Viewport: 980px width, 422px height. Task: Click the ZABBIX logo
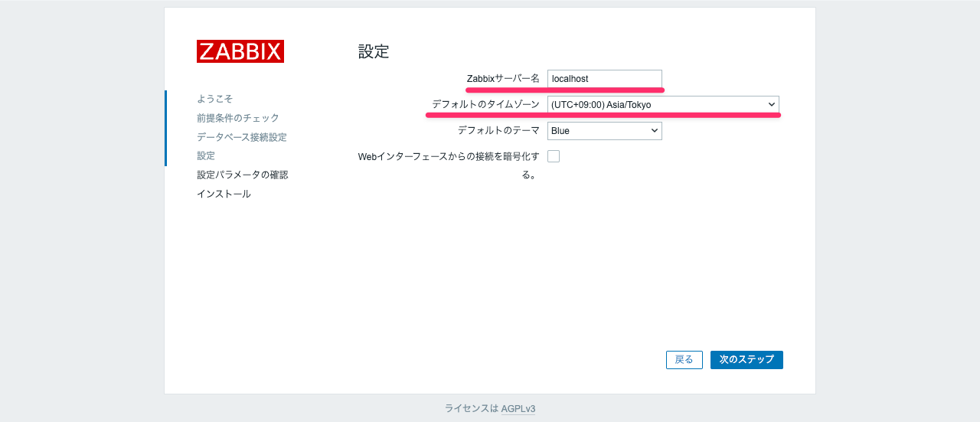point(240,51)
